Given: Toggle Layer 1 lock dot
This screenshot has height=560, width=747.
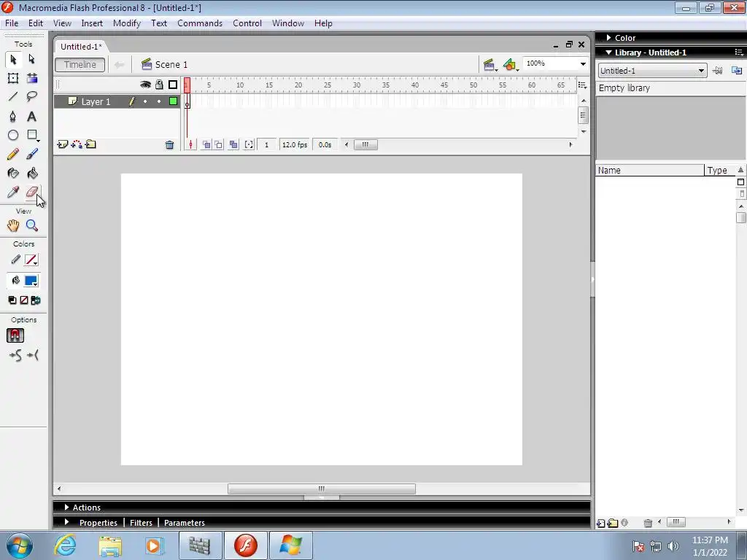Looking at the screenshot, I should point(159,101).
